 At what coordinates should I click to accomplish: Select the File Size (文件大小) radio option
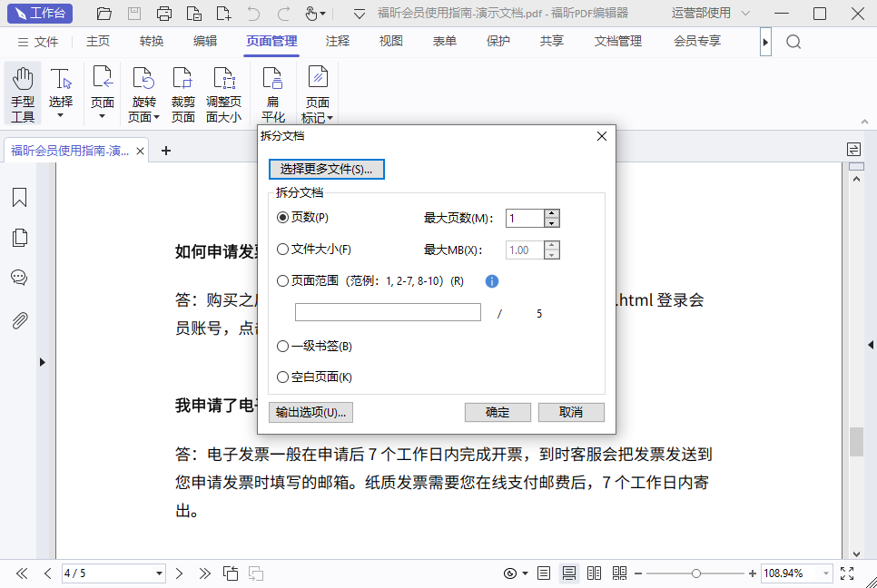coord(283,250)
